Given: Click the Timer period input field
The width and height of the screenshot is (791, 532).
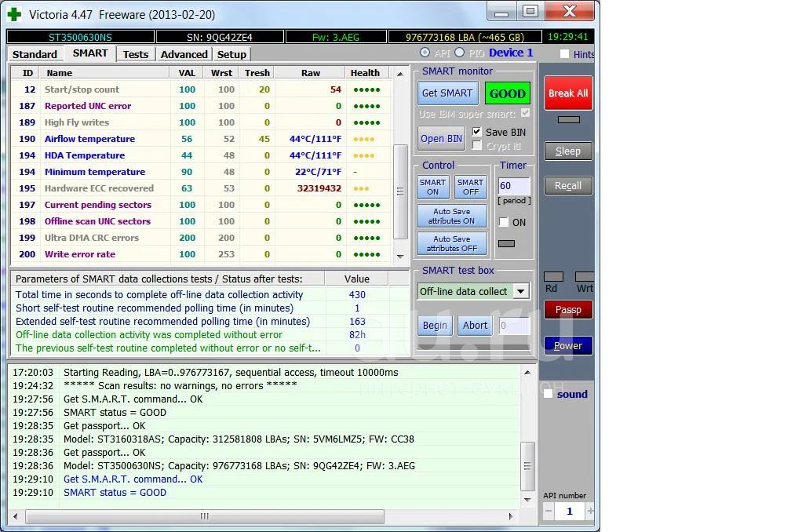Looking at the screenshot, I should coord(514,185).
